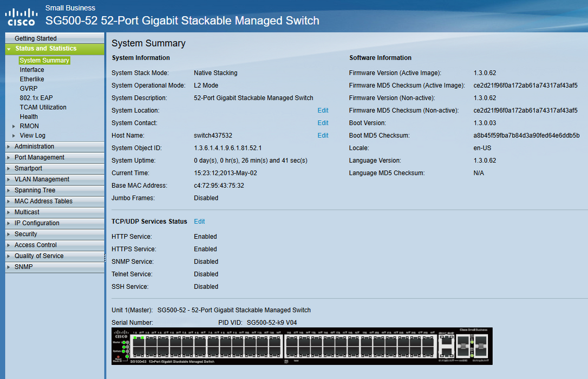Image resolution: width=588 pixels, height=379 pixels.
Task: Click the first green port on the switch image
Action: click(x=135, y=338)
